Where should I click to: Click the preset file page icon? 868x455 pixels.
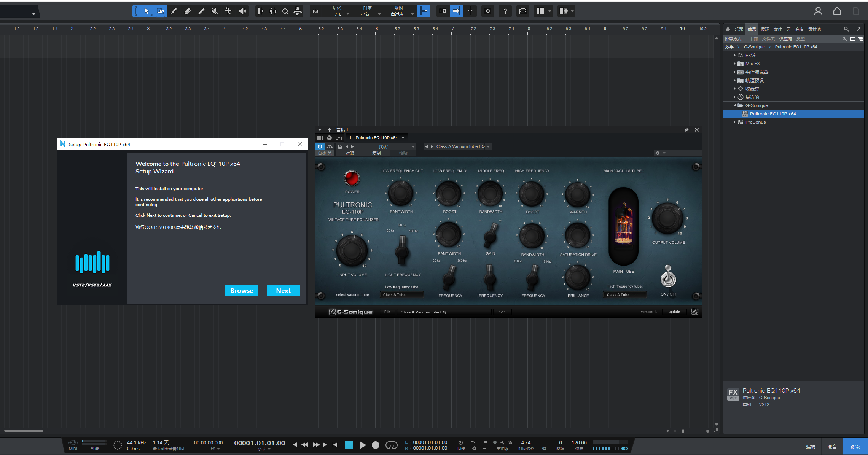point(340,146)
